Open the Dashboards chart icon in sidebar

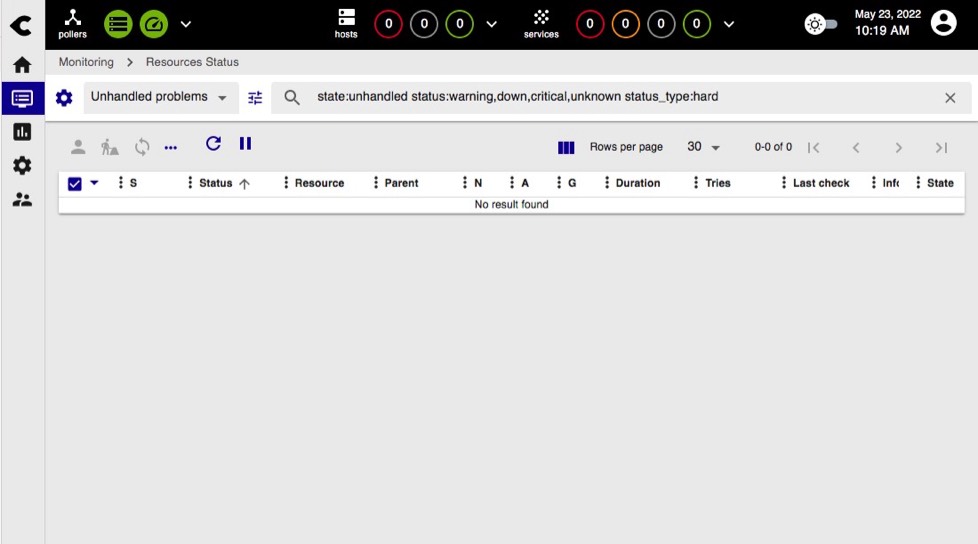coord(22,132)
